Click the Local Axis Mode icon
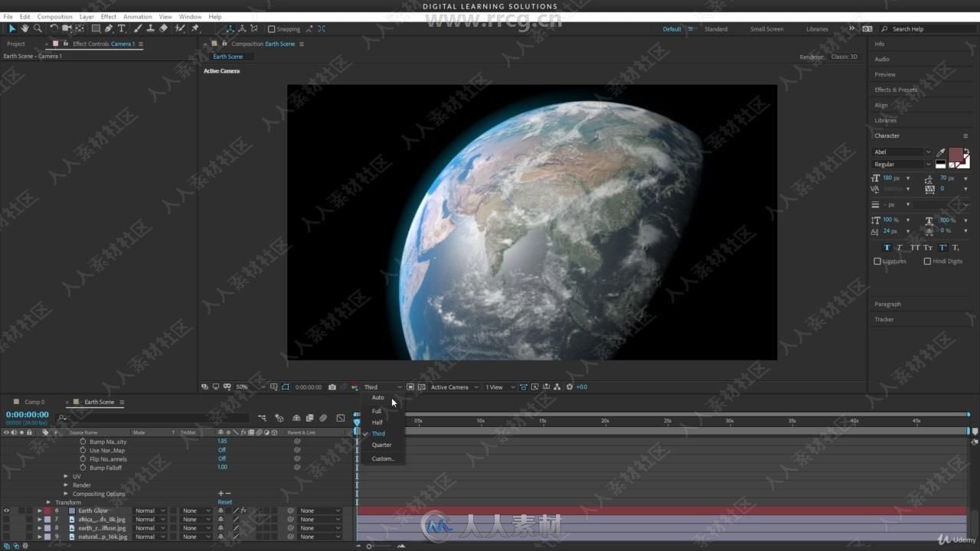980x551 pixels. coord(230,28)
